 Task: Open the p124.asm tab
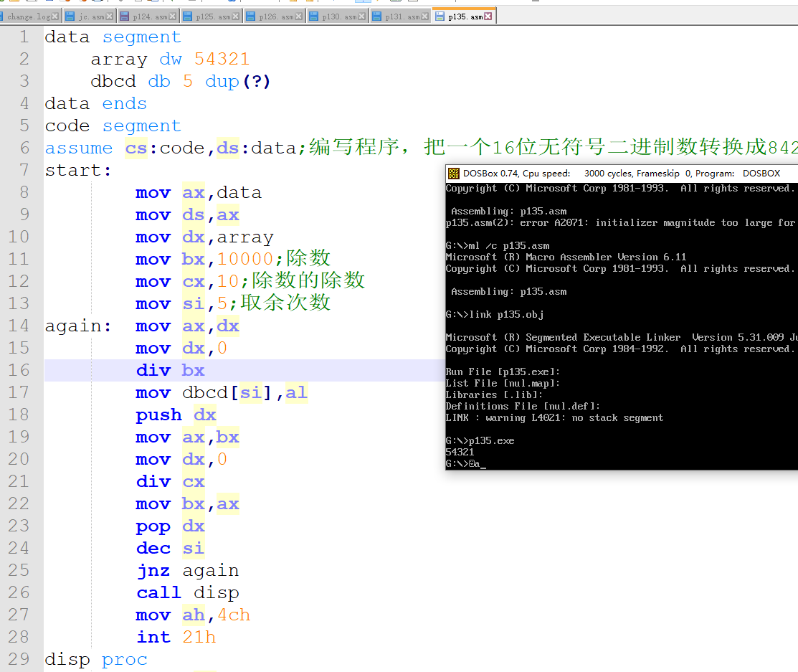pyautogui.click(x=150, y=16)
